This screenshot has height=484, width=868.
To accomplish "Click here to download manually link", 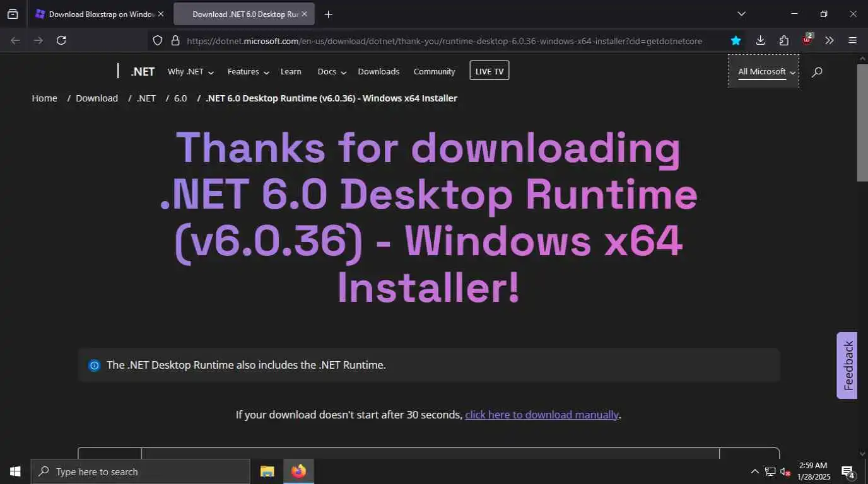I will [541, 415].
